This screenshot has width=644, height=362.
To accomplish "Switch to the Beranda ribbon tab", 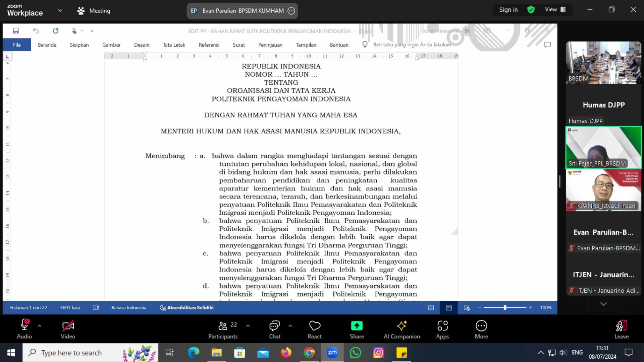I will coord(47,45).
